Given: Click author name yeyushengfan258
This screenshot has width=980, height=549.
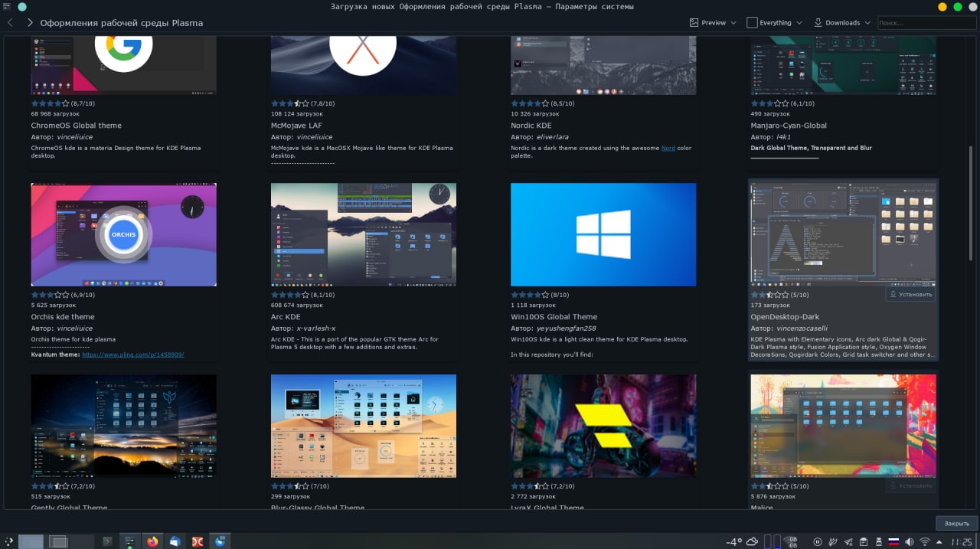Looking at the screenshot, I should pyautogui.click(x=566, y=328).
